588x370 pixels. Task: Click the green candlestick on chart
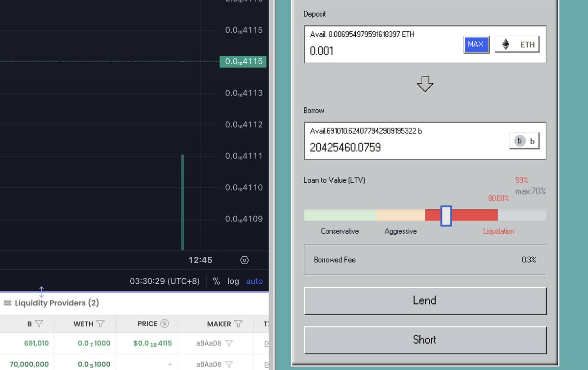point(183,202)
